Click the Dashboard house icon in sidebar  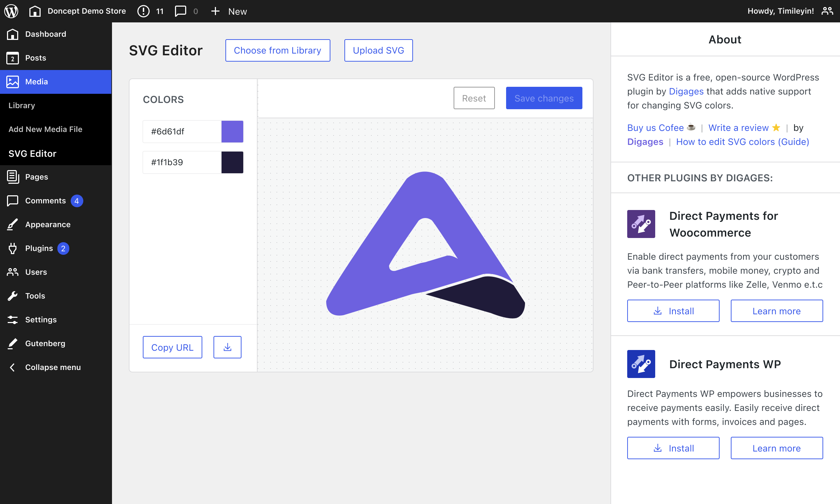13,34
